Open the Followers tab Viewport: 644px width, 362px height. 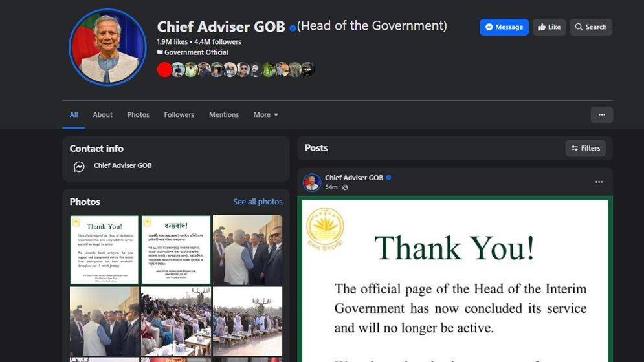pyautogui.click(x=179, y=115)
